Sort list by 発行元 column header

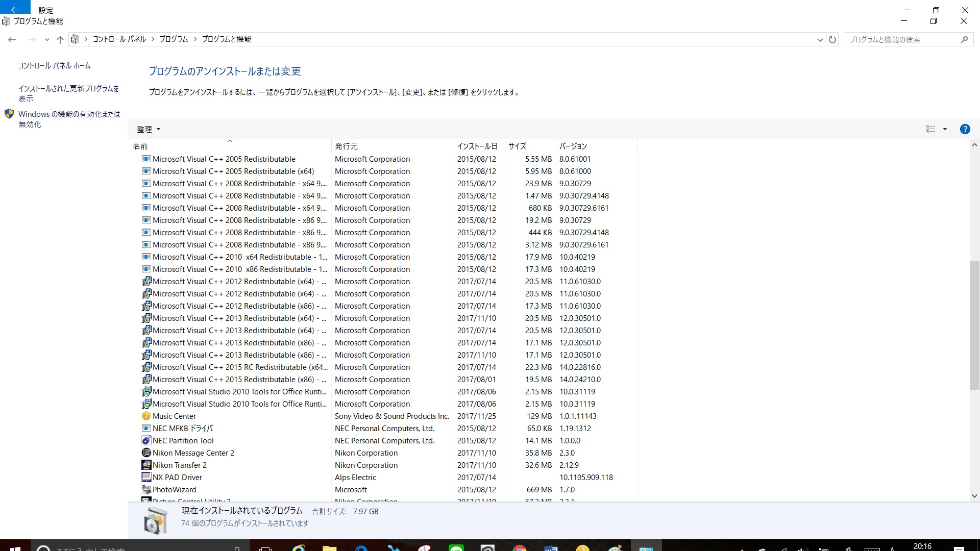346,146
